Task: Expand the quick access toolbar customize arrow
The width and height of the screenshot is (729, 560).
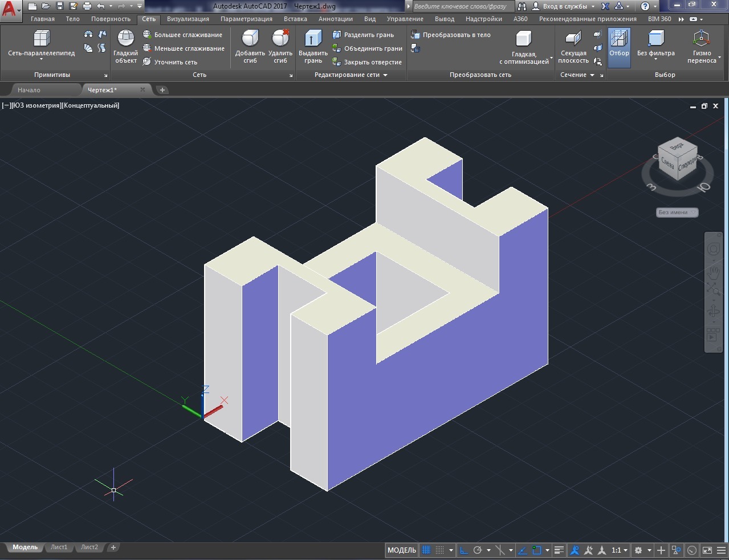Action: (140, 6)
